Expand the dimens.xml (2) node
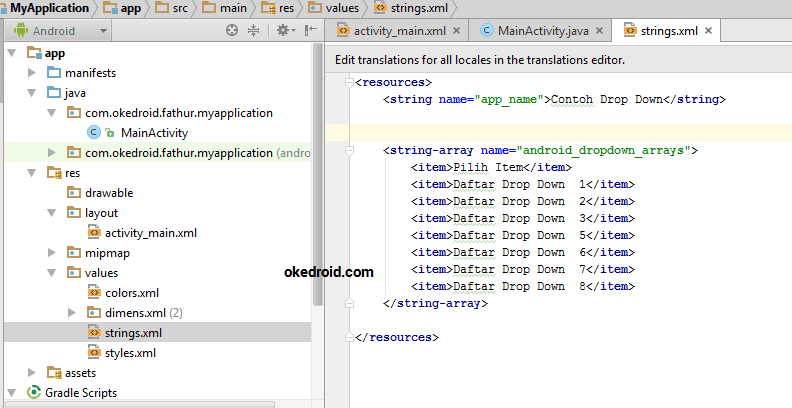Viewport: 792px width, 408px height. 72,313
